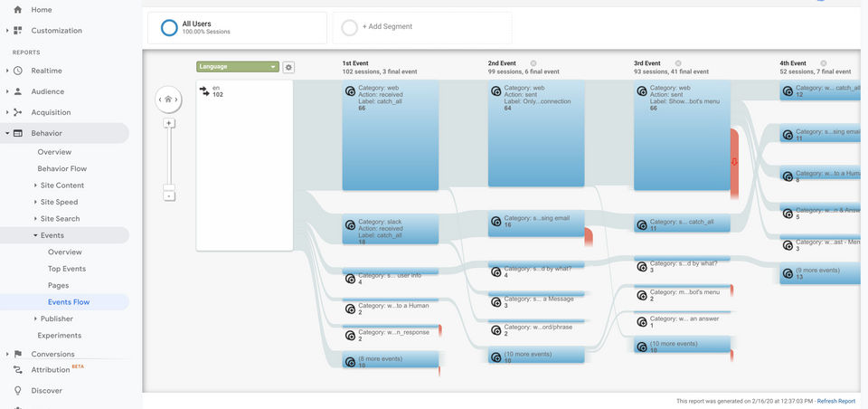Click the 2nd Event step info dot
The height and width of the screenshot is (409, 868).
[x=533, y=63]
